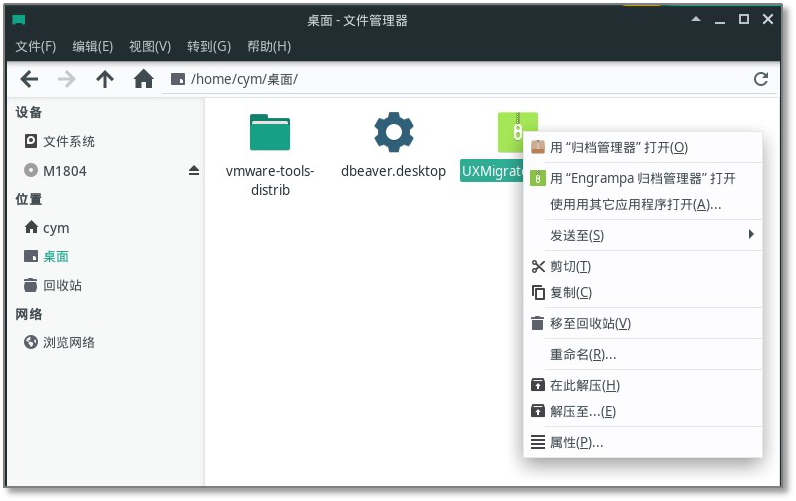Screen dimensions: 796x501
Task: Click the archive manager box icon
Action: point(538,147)
